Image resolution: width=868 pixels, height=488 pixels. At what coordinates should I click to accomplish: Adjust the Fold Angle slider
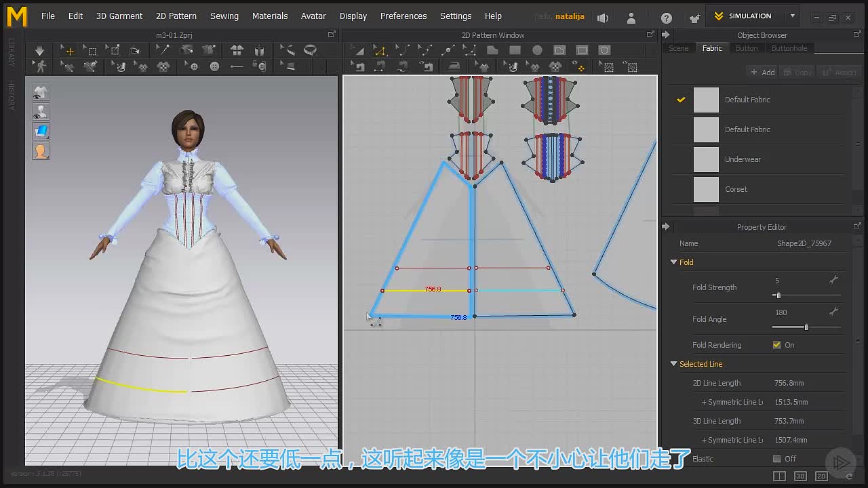click(x=806, y=327)
